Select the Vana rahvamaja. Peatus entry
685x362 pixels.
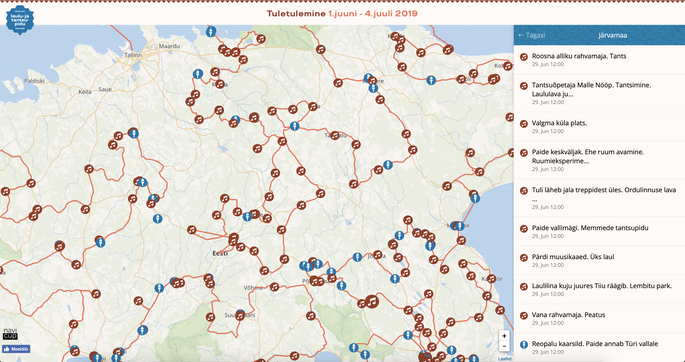pos(599,318)
